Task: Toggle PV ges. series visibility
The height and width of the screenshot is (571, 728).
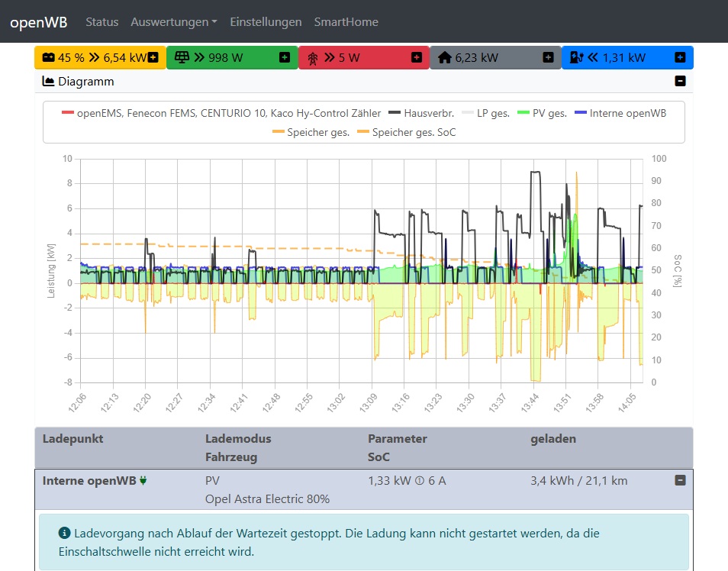Action: coord(547,113)
